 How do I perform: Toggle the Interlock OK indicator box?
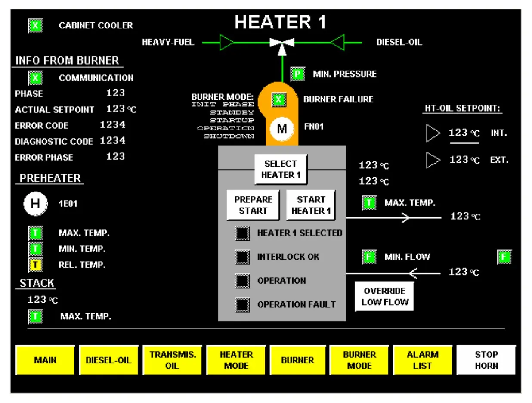tap(242, 257)
